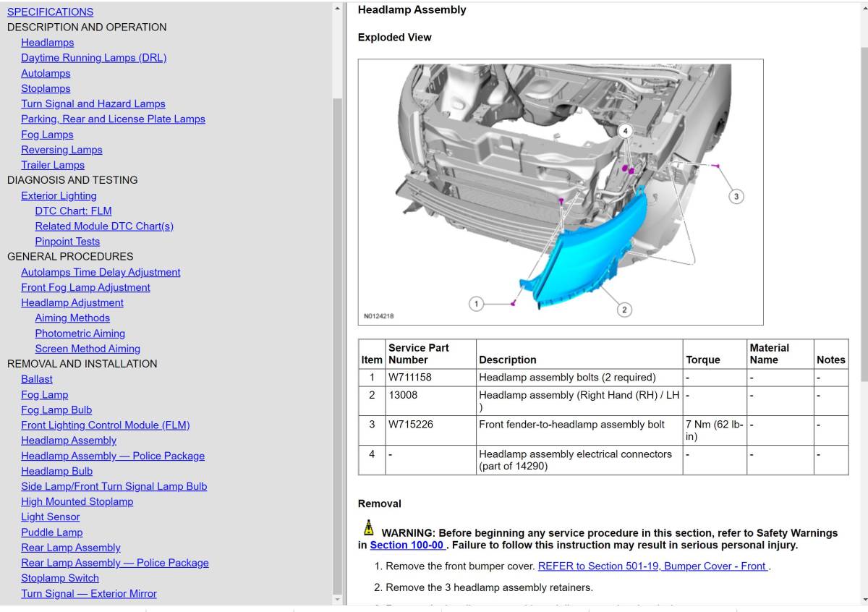Open Turn Signal and Hazard Lamps
Image resolution: width=868 pixels, height=612 pixels.
93,103
